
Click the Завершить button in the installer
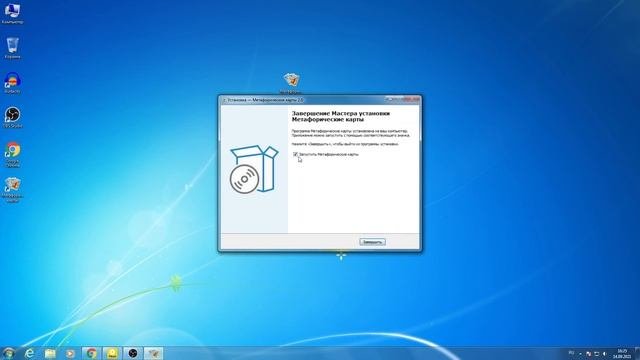pyautogui.click(x=372, y=242)
